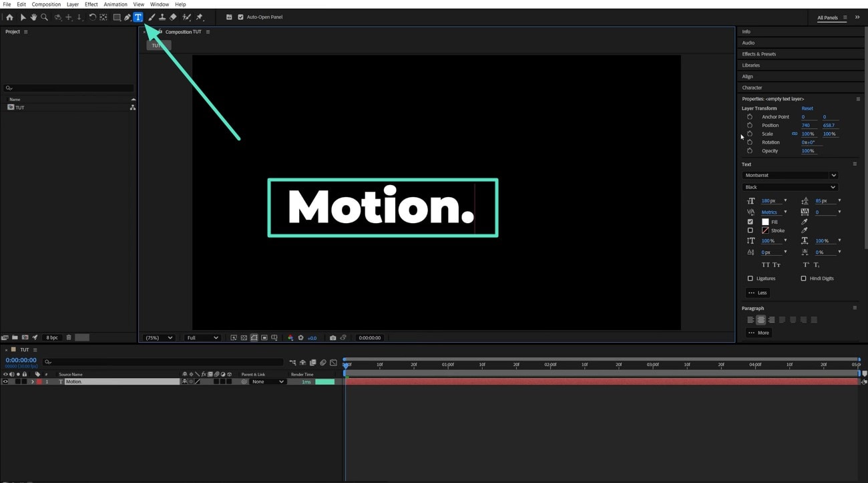Screen dimensions: 868x483
Task: Click the scale constrain proportions link icon
Action: click(795, 134)
